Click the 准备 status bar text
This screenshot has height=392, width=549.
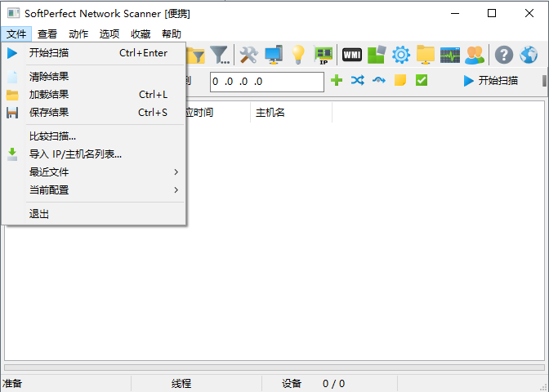tap(12, 384)
